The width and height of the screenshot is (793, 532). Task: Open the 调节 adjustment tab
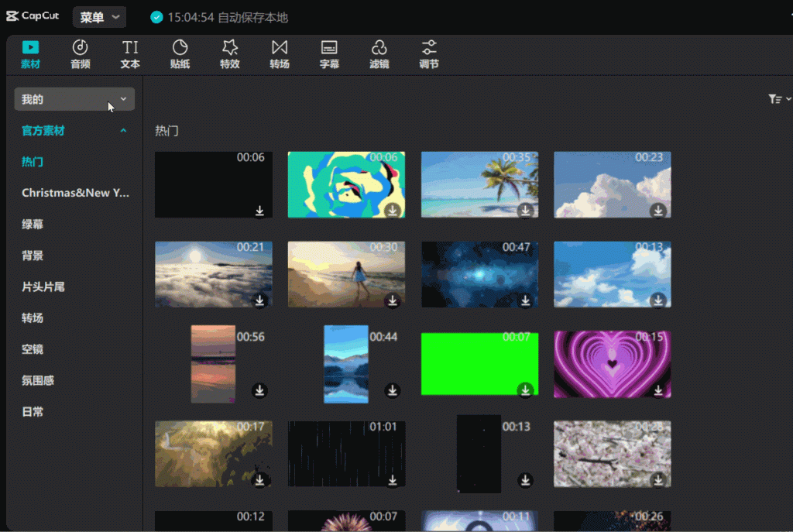(429, 54)
